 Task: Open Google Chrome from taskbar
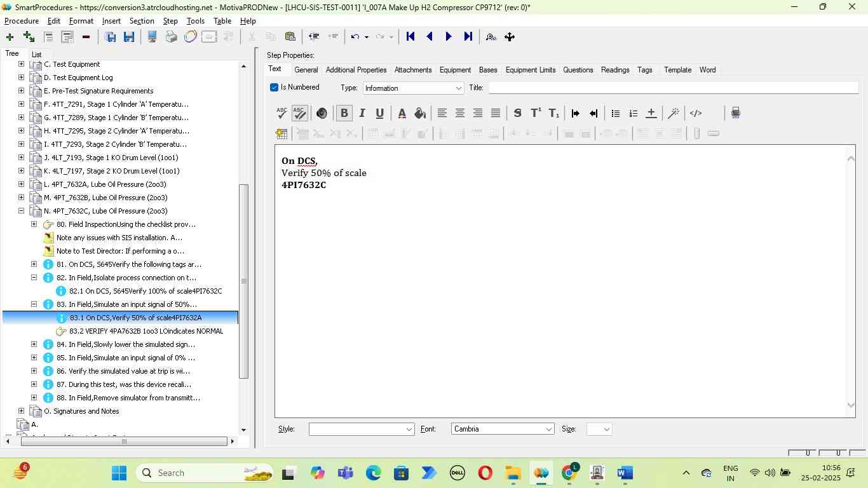pyautogui.click(x=570, y=473)
